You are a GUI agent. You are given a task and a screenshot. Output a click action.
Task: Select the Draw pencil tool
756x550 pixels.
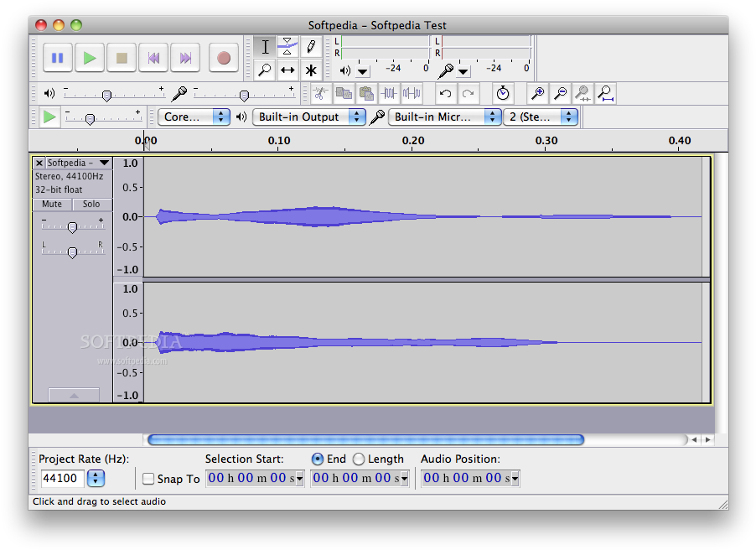click(x=311, y=47)
